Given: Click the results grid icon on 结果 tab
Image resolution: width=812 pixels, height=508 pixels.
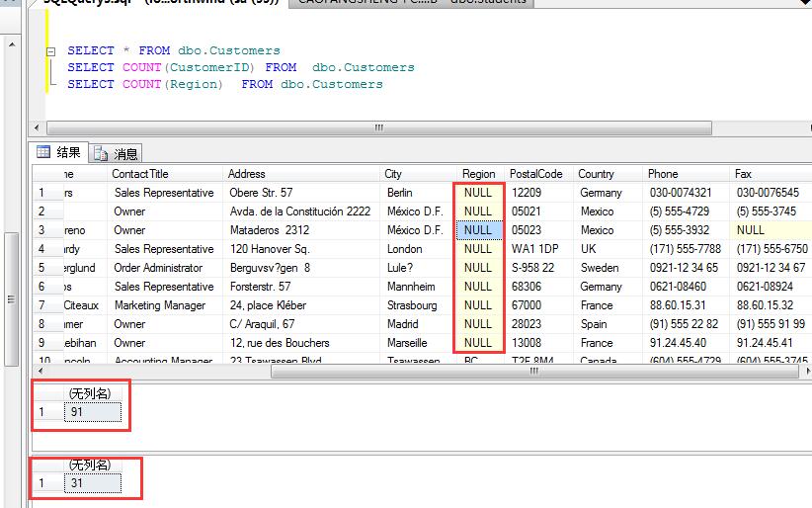Looking at the screenshot, I should [42, 152].
